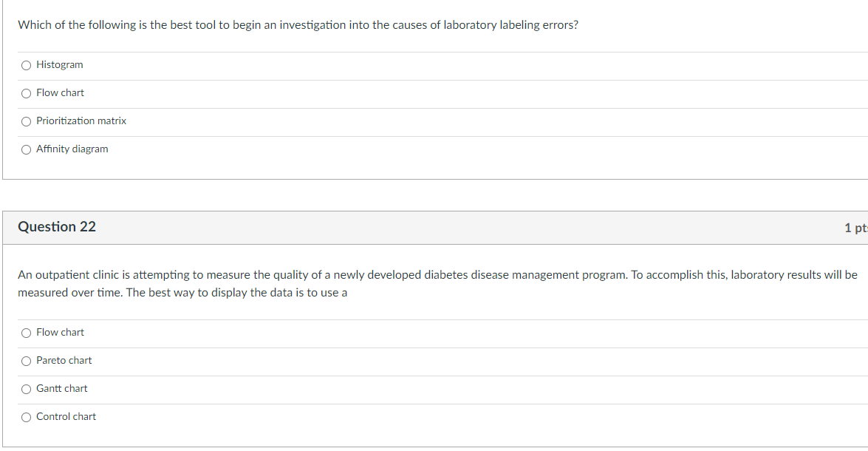Click the Flow chart label under question 22

tap(62, 333)
